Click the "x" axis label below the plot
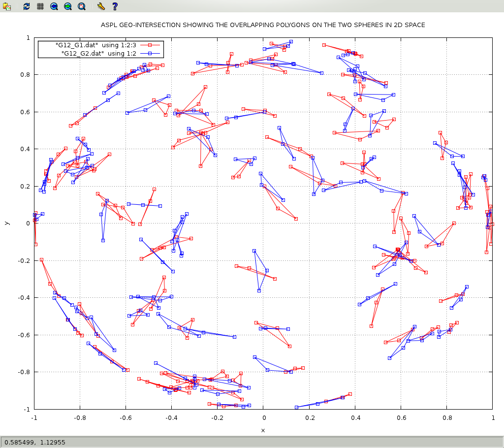 pyautogui.click(x=263, y=430)
